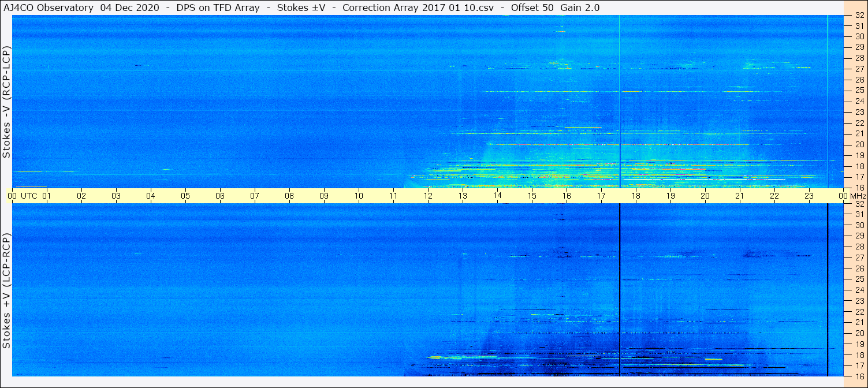Click the 21 MHz label in lower +V panel
868x388 pixels.
pos(859,322)
